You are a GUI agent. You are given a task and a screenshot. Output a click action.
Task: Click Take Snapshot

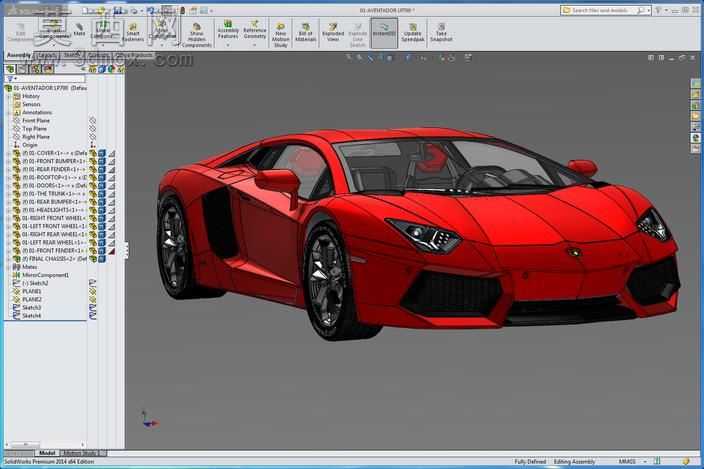441,33
